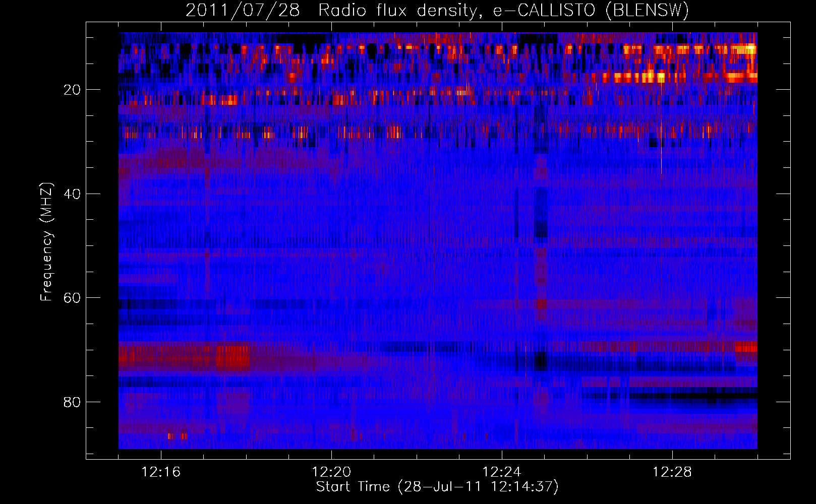Select the 12:20 time axis label
816x504 pixels.
[331, 472]
